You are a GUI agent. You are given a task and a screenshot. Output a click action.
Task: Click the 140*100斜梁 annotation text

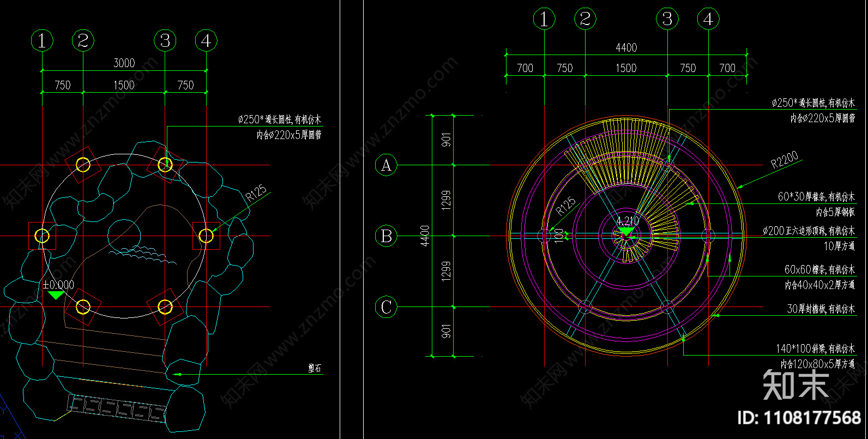click(815, 348)
